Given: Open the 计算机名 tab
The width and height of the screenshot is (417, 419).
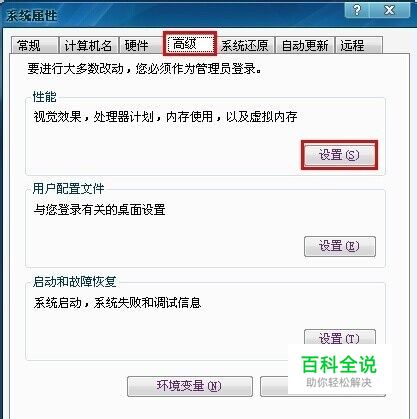Looking at the screenshot, I should (x=89, y=46).
